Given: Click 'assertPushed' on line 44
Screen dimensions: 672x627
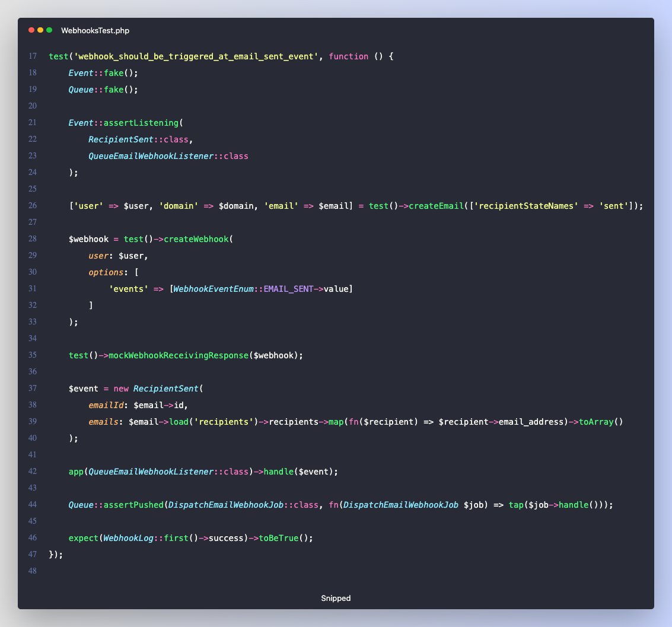Looking at the screenshot, I should point(133,505).
